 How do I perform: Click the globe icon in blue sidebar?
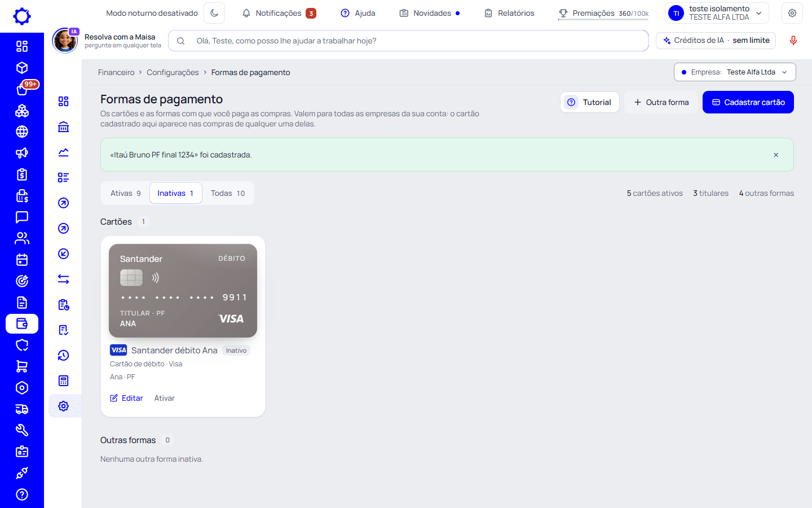(22, 132)
